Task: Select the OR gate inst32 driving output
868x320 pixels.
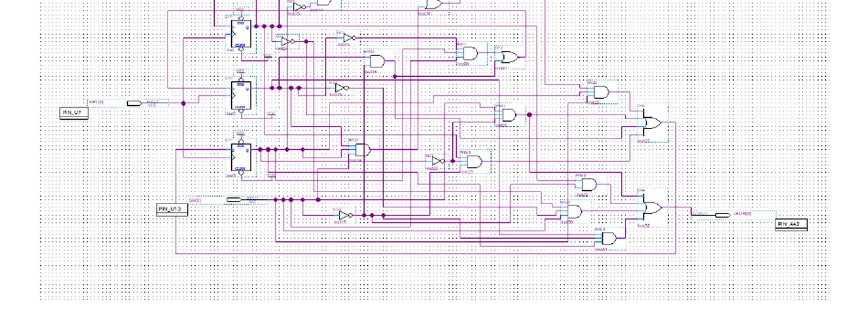Action: tap(653, 207)
